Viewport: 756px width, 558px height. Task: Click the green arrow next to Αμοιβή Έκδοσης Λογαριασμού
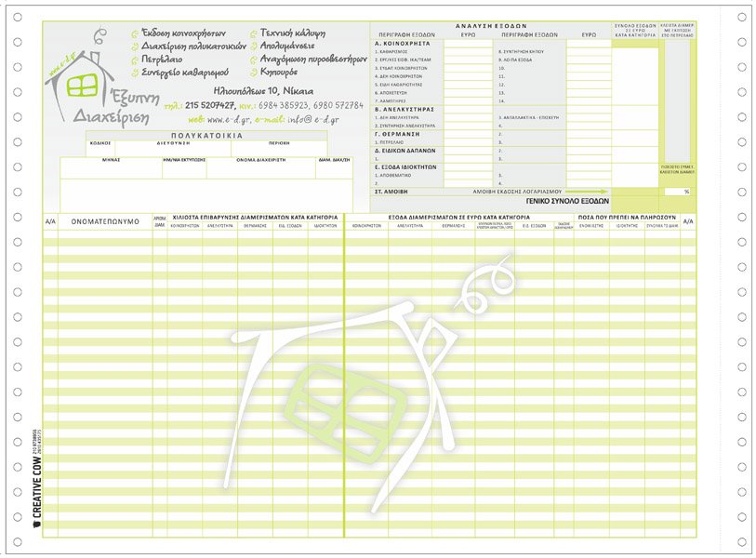(x=585, y=191)
